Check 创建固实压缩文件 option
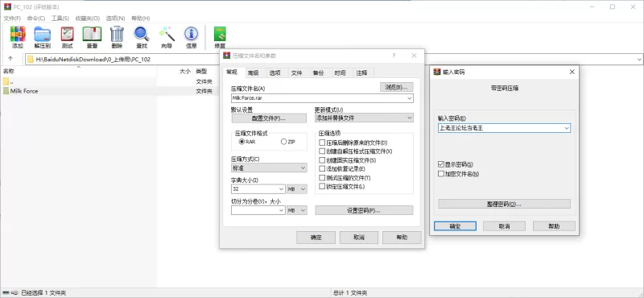The height and width of the screenshot is (298, 644). (322, 160)
